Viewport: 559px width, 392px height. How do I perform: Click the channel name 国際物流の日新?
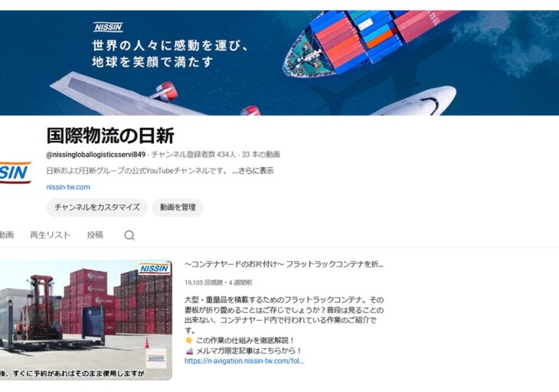[110, 136]
